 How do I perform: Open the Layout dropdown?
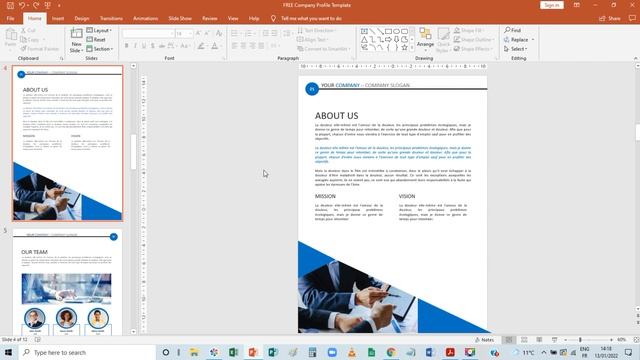click(99, 30)
